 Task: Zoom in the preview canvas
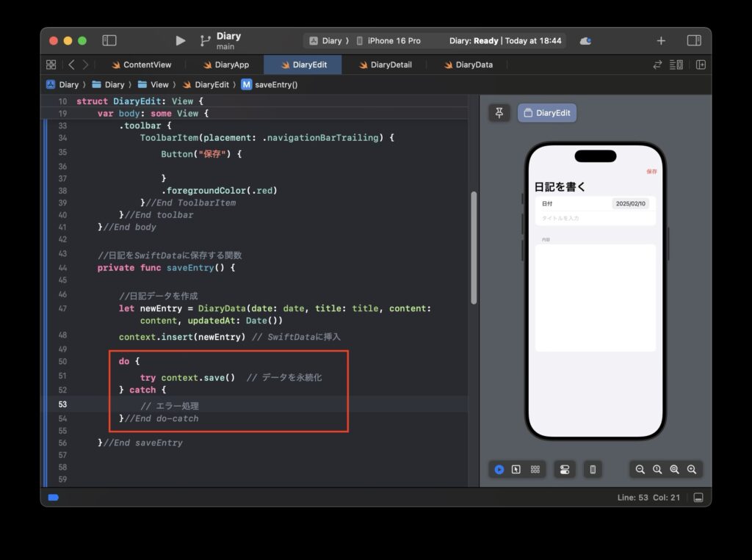click(692, 470)
